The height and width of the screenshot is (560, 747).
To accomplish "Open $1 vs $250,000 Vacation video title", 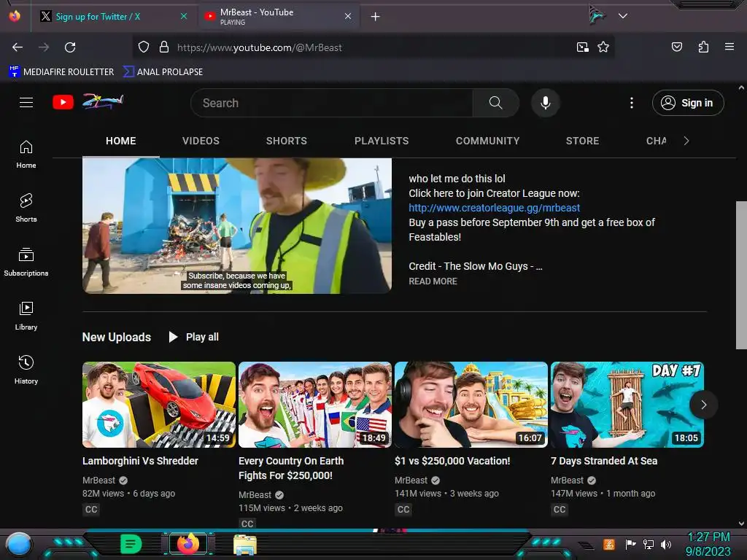I will pyautogui.click(x=452, y=461).
